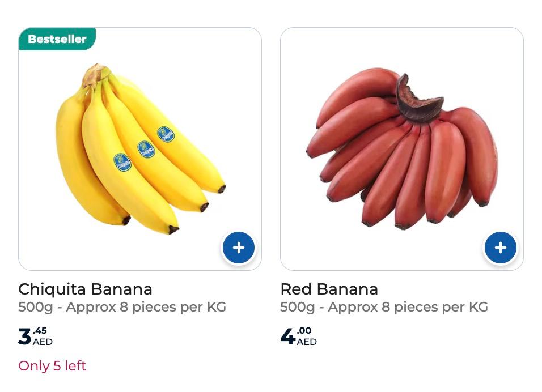
Task: Add Red Banana to cart with plus icon
Action: coord(500,248)
